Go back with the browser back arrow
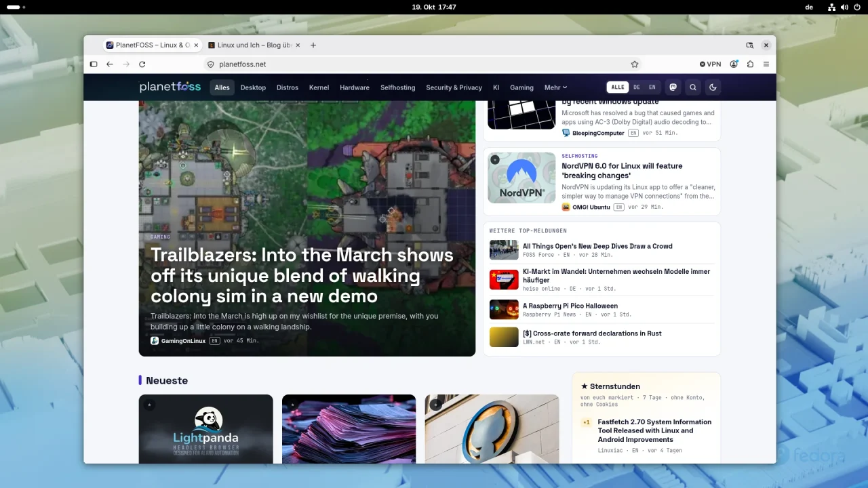Screen dimensions: 868x488 110,64
